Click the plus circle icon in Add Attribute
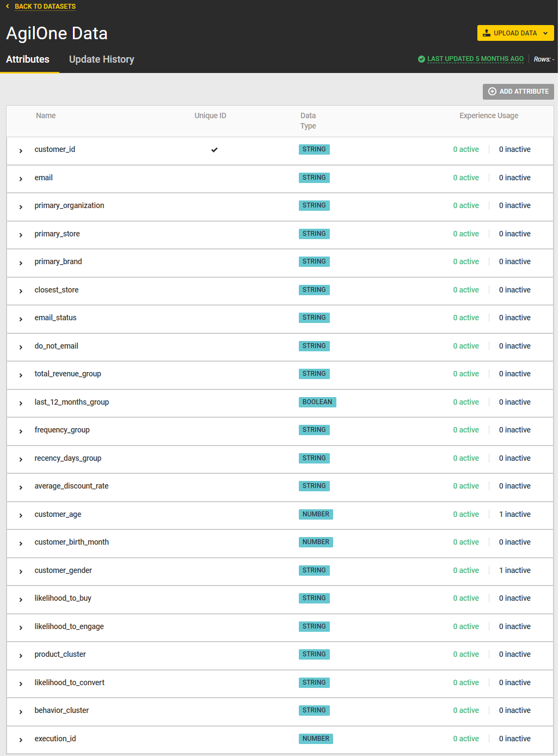 coord(492,92)
